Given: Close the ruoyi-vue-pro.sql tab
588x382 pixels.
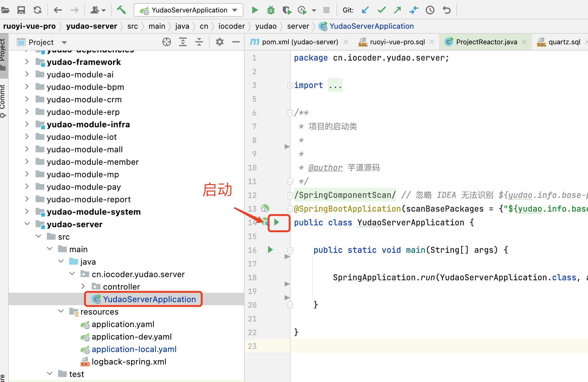Looking at the screenshot, I should (x=432, y=42).
